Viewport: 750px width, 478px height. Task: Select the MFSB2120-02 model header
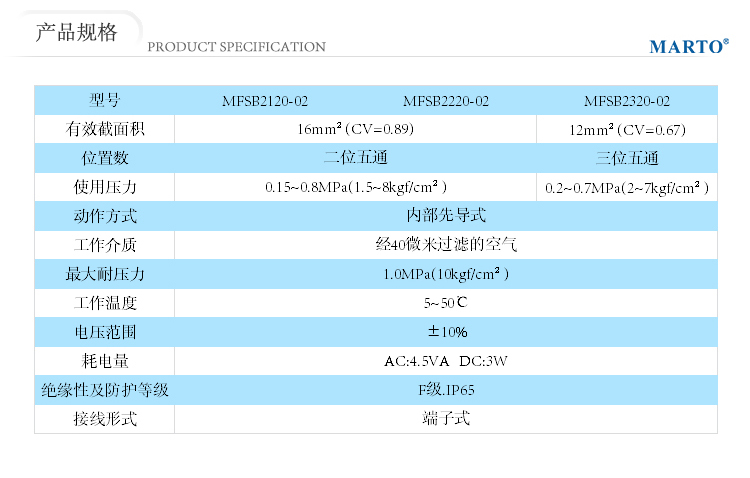[265, 101]
